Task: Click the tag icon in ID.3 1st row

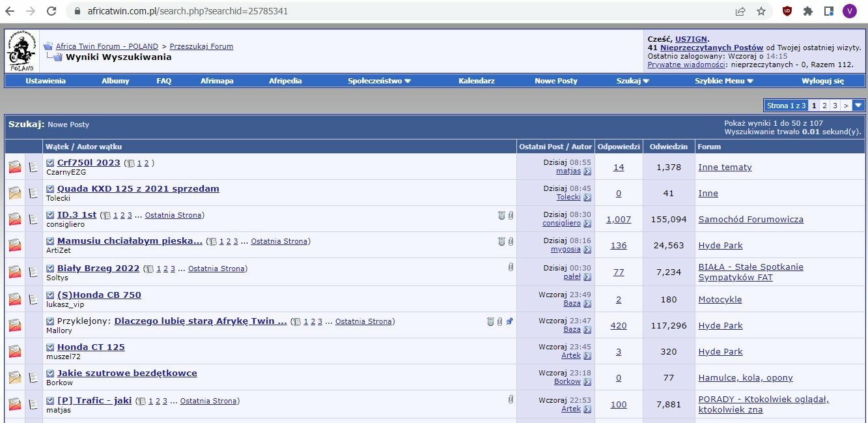Action: pos(501,214)
